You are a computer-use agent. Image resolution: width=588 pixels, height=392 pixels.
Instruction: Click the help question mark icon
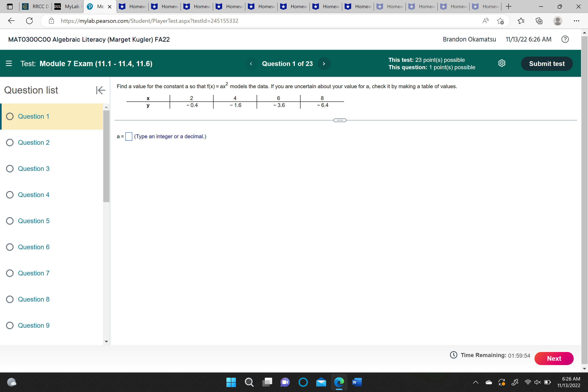coord(565,39)
